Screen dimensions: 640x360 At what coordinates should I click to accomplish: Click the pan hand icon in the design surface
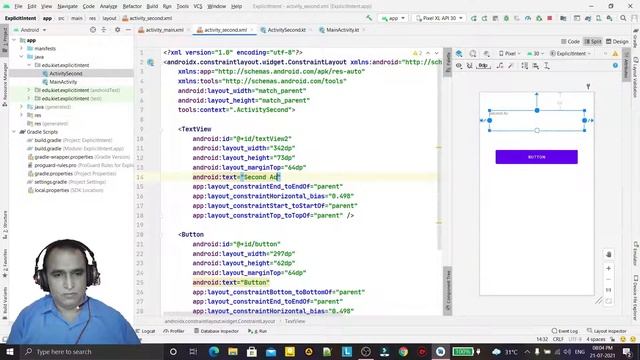pos(608,254)
